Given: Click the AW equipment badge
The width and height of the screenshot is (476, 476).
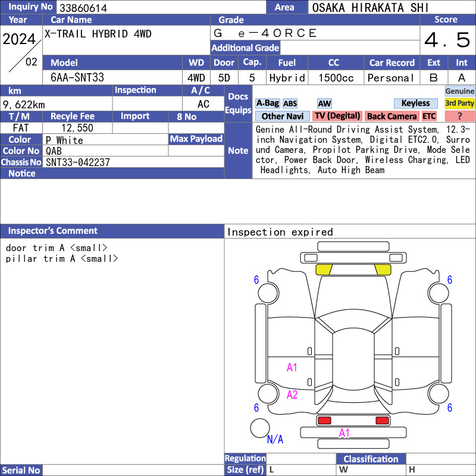Looking at the screenshot, I should (324, 104).
